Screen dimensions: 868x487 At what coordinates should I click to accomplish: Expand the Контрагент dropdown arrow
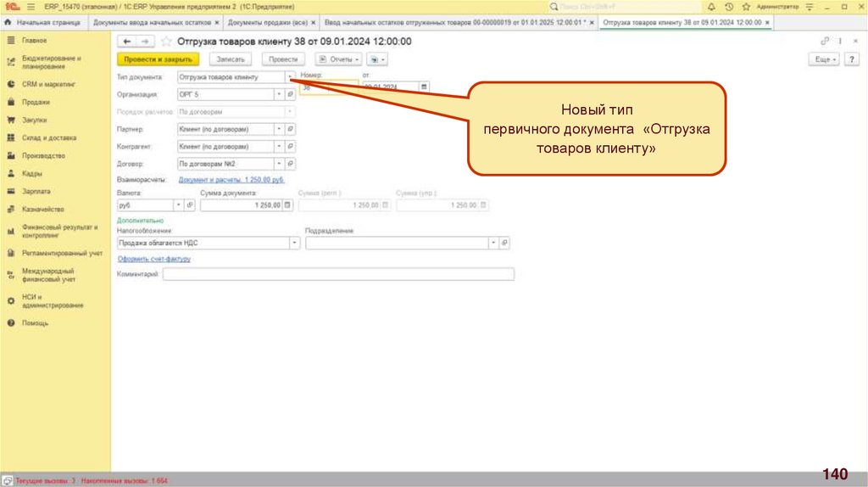(x=279, y=146)
